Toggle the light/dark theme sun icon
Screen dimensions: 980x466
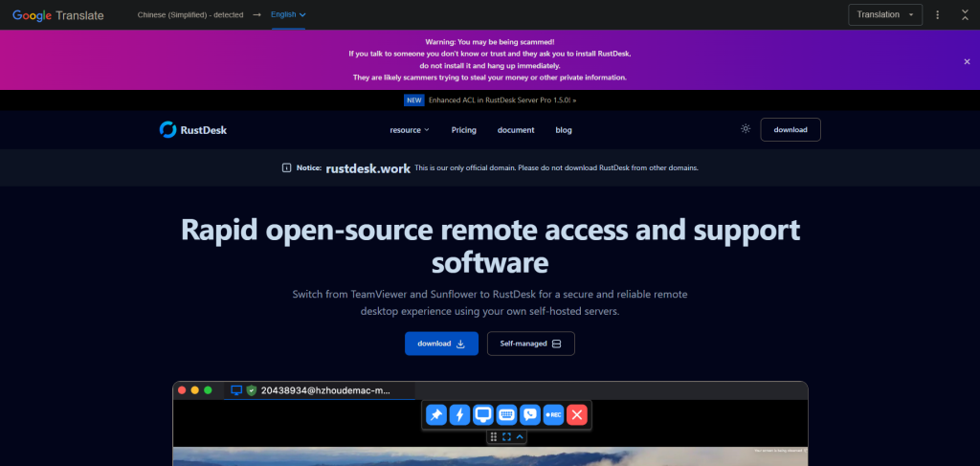pyautogui.click(x=746, y=129)
